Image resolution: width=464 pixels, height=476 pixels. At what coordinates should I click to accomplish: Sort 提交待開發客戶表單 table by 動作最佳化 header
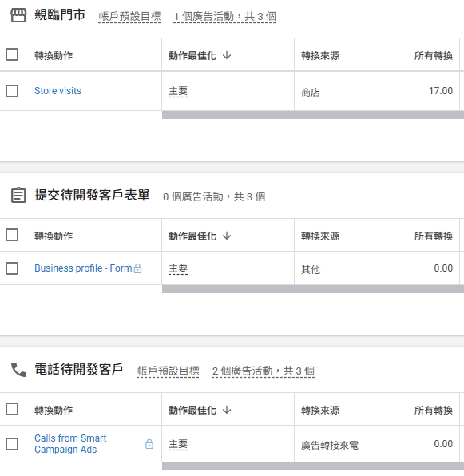[192, 236]
